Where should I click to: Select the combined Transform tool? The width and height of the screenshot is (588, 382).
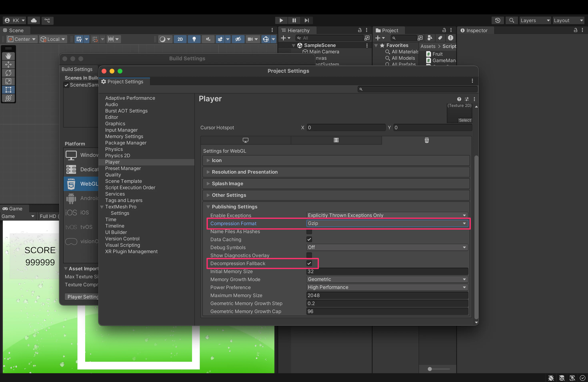click(8, 98)
